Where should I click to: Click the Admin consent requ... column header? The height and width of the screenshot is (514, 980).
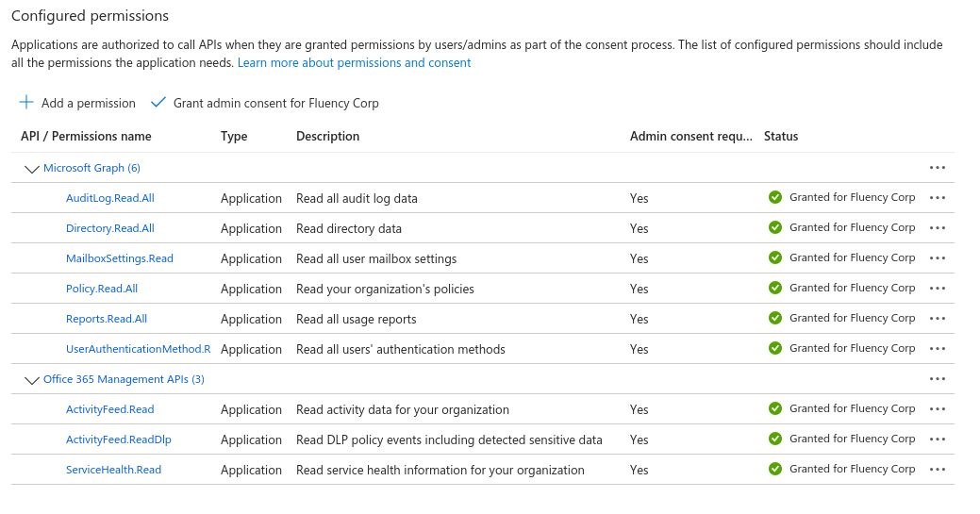pos(690,137)
